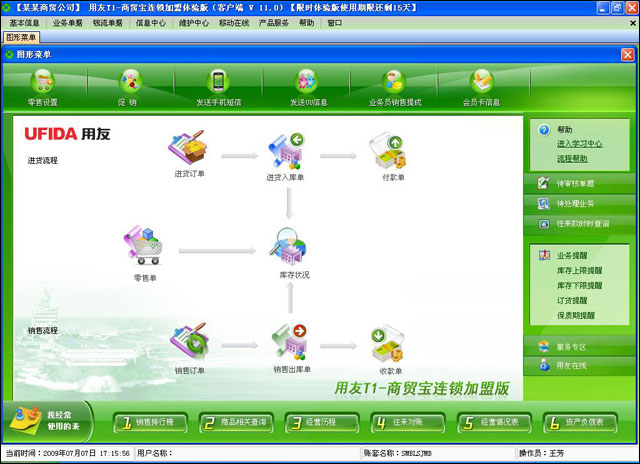The height and width of the screenshot is (464, 640).
Task: Click button 2 商品相关查询
Action: [x=236, y=422]
